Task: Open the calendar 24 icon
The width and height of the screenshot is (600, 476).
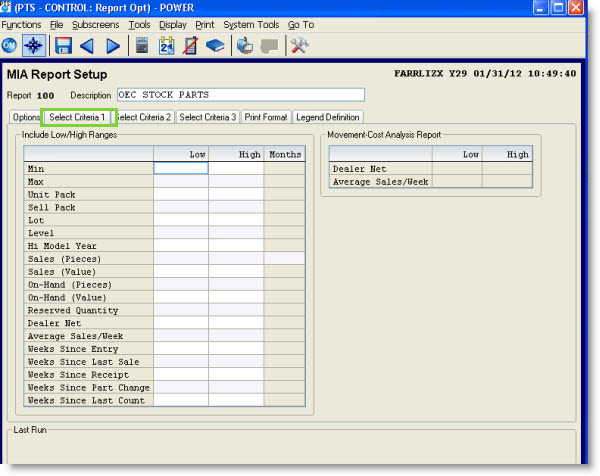Action: tap(166, 46)
